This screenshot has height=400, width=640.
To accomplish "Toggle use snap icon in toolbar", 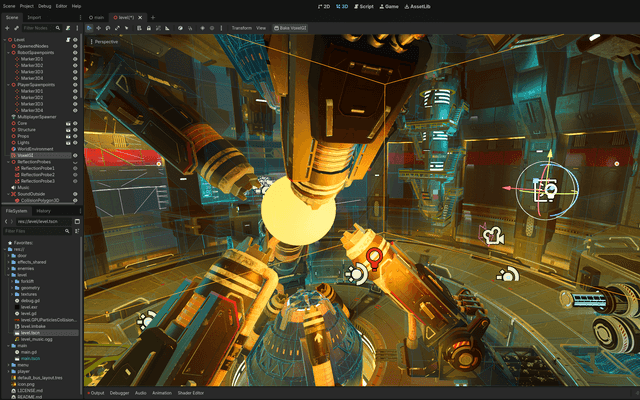I will click(x=190, y=28).
